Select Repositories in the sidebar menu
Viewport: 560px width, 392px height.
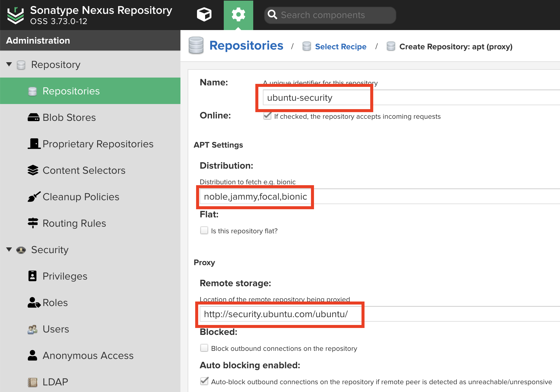click(71, 91)
